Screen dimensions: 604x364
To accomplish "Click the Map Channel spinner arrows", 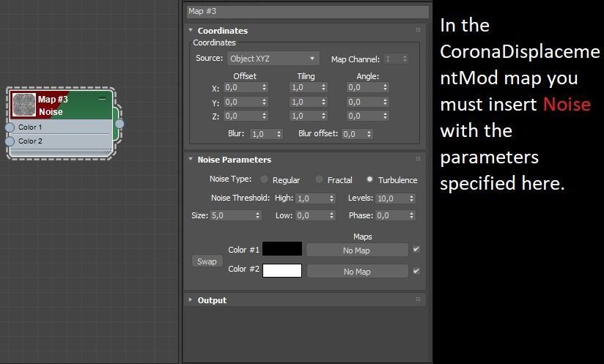I will click(405, 59).
